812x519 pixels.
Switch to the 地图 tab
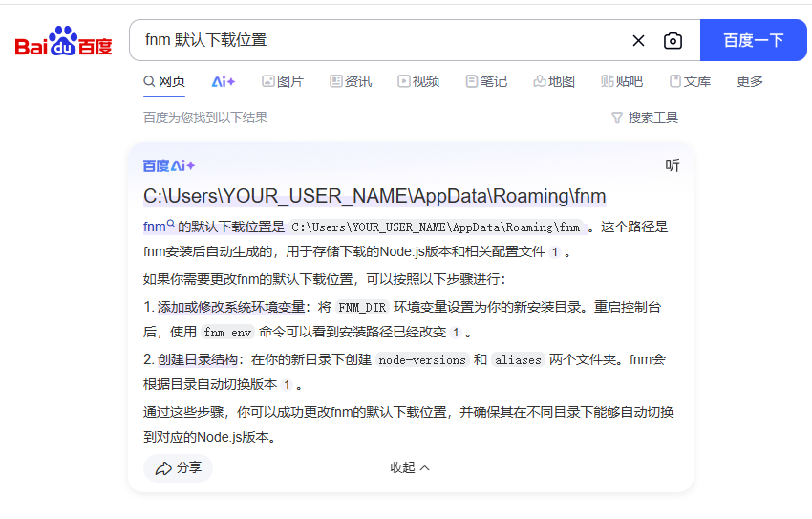coord(554,81)
